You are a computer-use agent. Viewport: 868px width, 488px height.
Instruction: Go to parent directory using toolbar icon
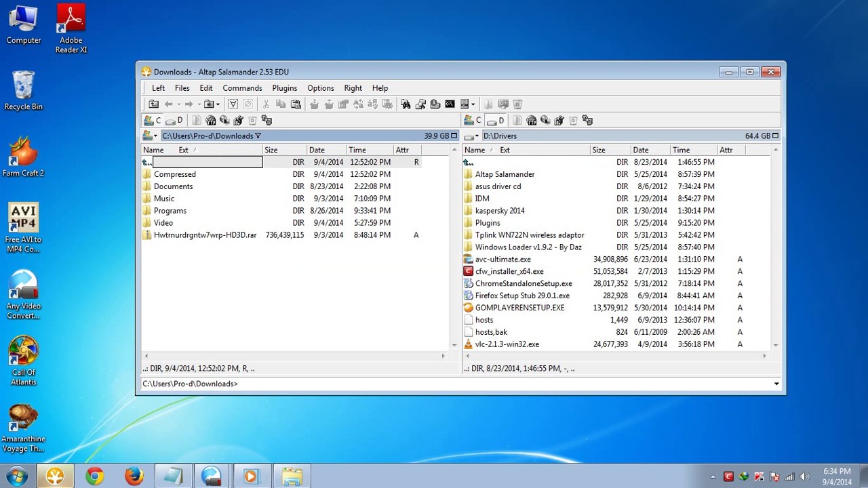click(x=154, y=104)
